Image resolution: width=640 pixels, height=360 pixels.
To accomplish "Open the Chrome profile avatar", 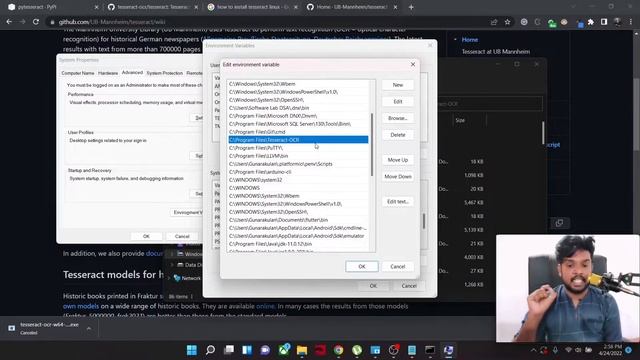I will coord(618,22).
